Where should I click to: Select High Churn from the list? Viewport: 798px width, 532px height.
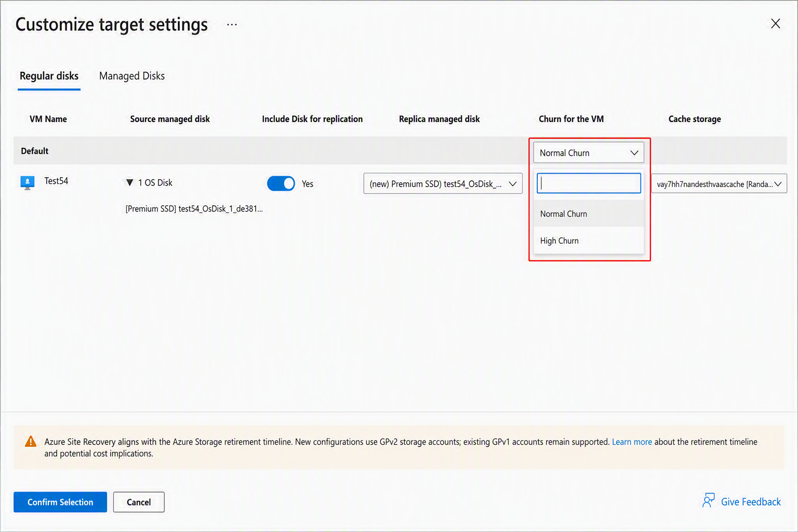click(x=589, y=241)
